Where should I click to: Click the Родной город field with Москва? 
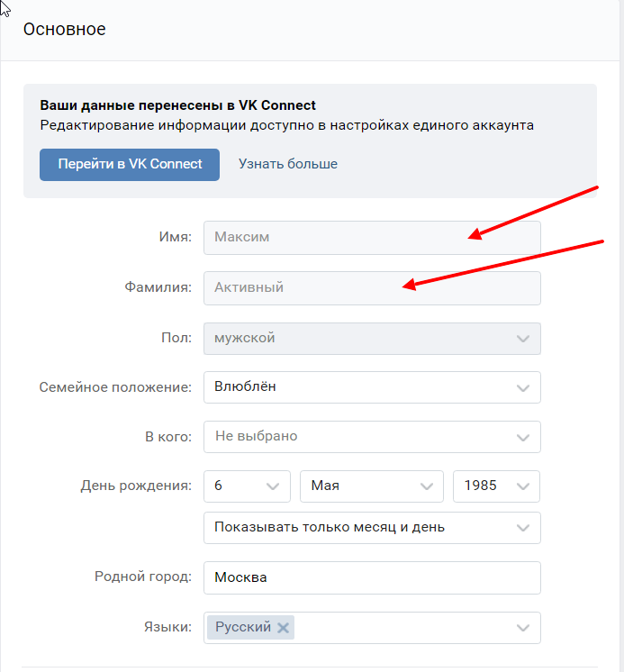372,577
